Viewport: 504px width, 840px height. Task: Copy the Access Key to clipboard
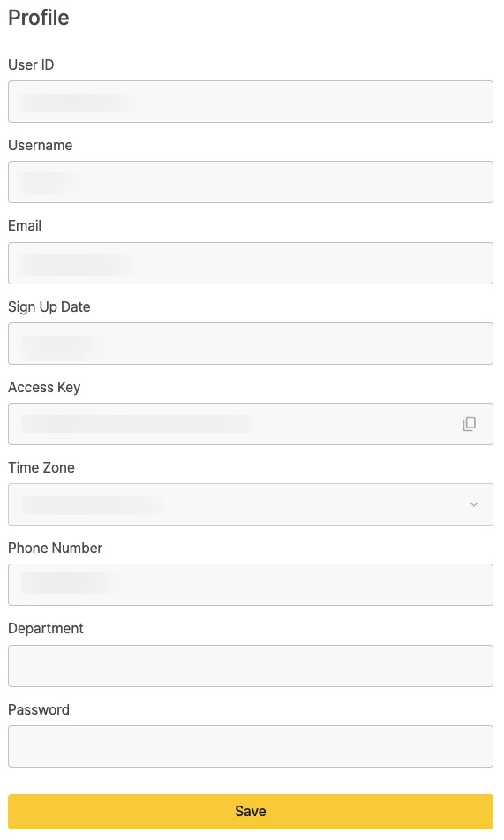(469, 424)
